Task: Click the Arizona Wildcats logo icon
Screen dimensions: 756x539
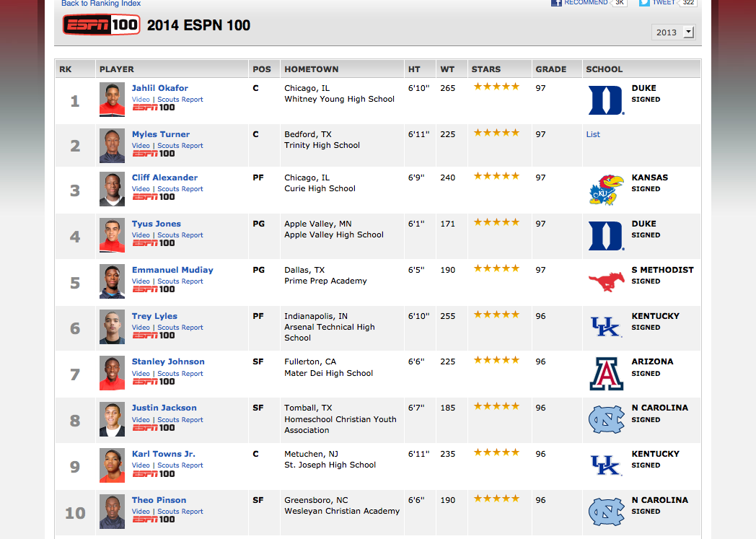Action: tap(606, 373)
